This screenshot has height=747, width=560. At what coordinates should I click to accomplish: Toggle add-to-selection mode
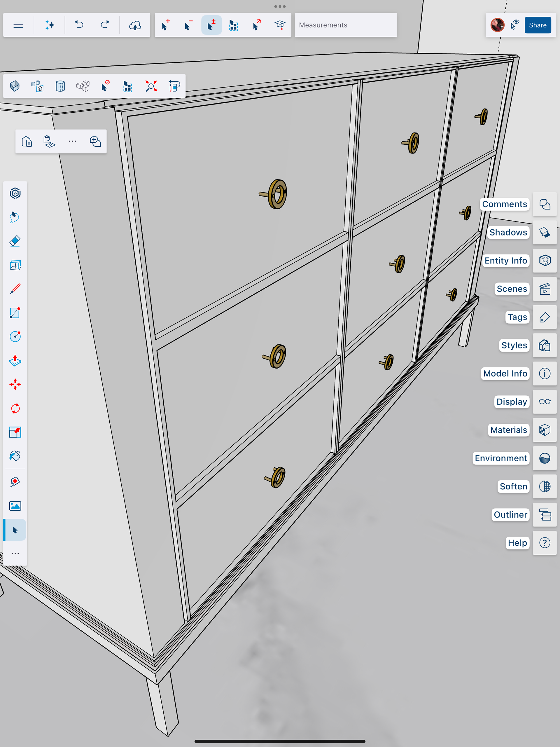165,25
